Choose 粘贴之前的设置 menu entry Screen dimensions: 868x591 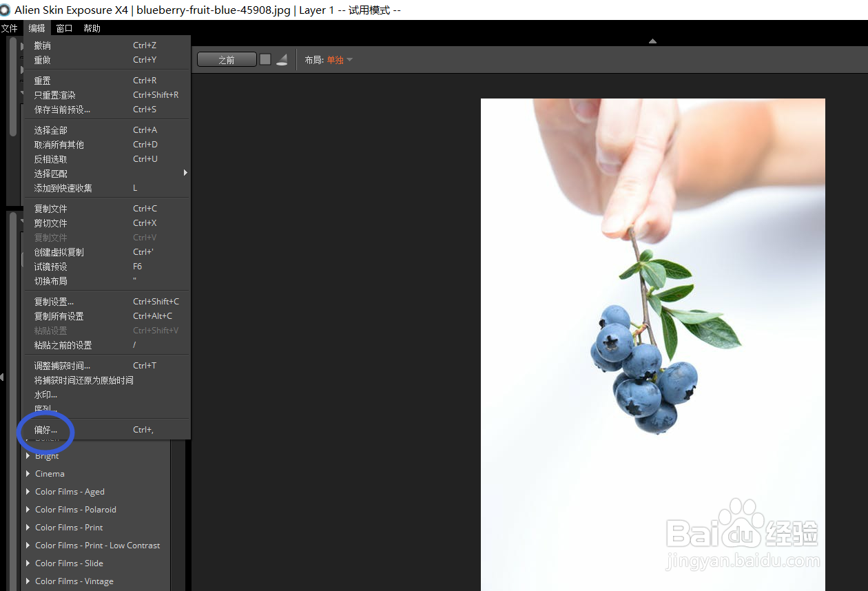pyautogui.click(x=107, y=345)
